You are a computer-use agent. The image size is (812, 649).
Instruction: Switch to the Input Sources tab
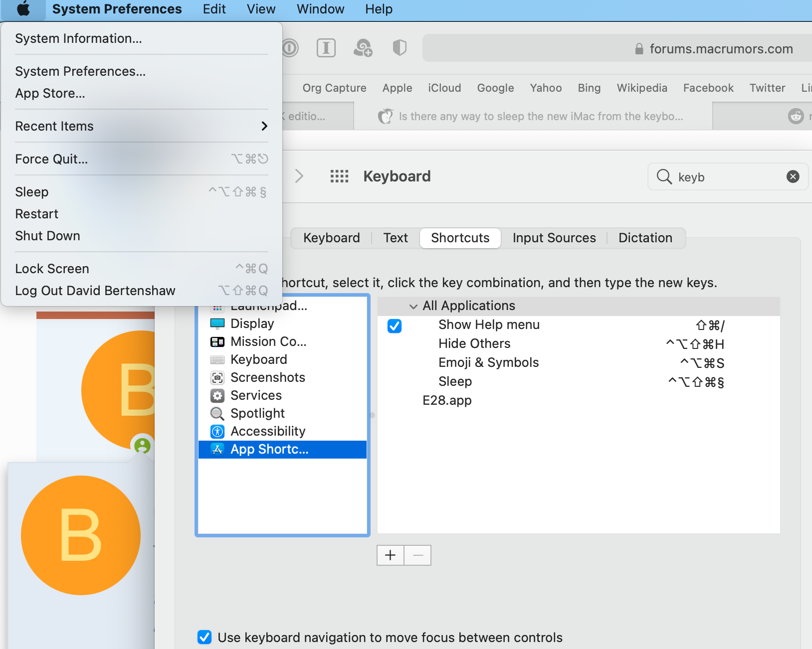coord(554,238)
